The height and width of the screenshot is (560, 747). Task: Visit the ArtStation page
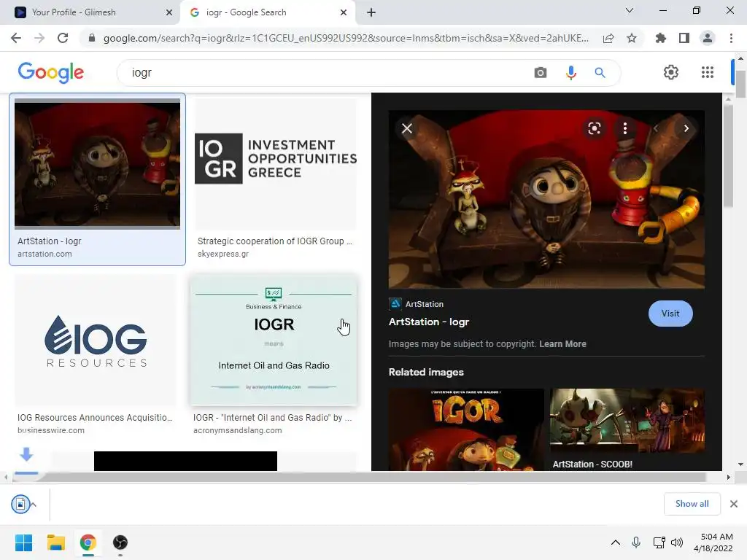tap(670, 314)
